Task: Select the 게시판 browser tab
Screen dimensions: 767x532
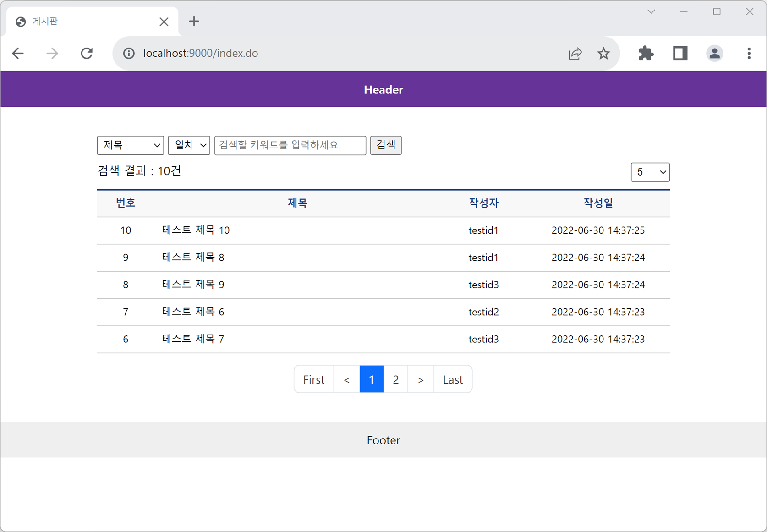Action: [92, 22]
